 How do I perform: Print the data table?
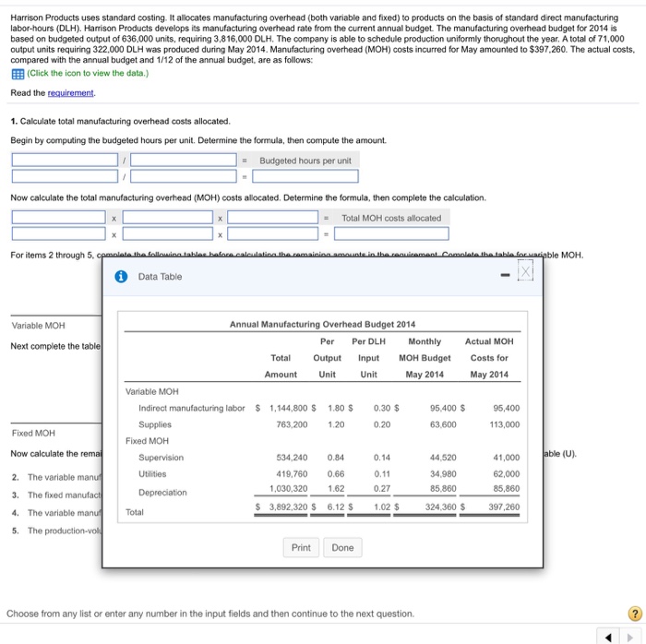tap(301, 548)
